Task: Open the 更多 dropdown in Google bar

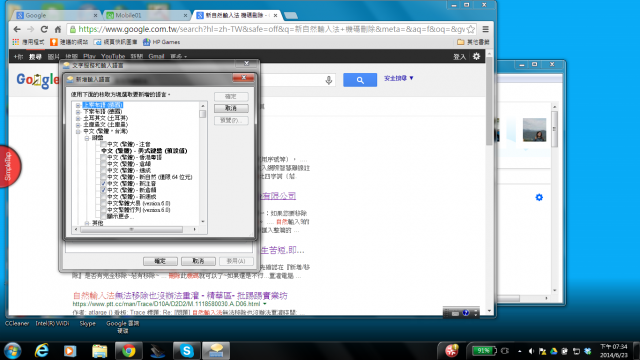Action: [x=178, y=56]
